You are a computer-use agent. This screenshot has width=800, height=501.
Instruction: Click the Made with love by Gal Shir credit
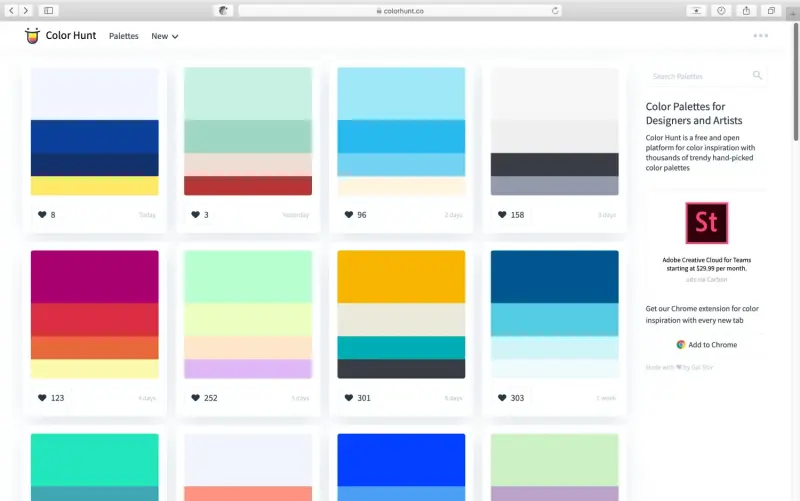679,367
